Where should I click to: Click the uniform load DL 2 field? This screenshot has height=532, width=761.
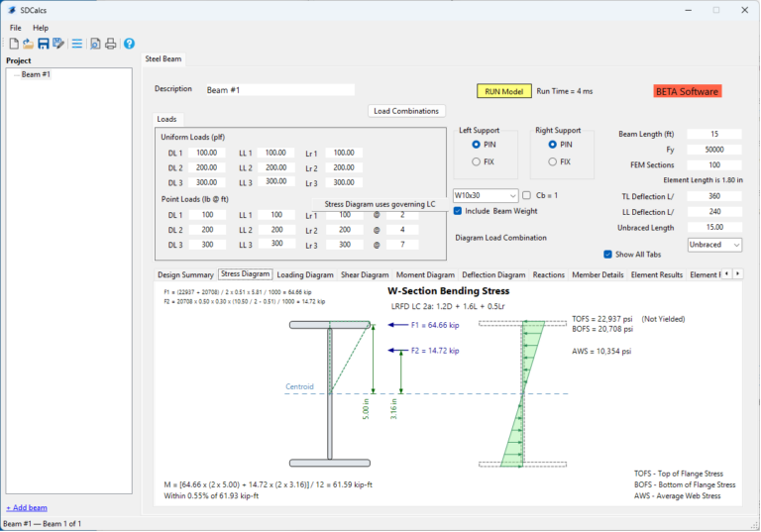coord(207,167)
